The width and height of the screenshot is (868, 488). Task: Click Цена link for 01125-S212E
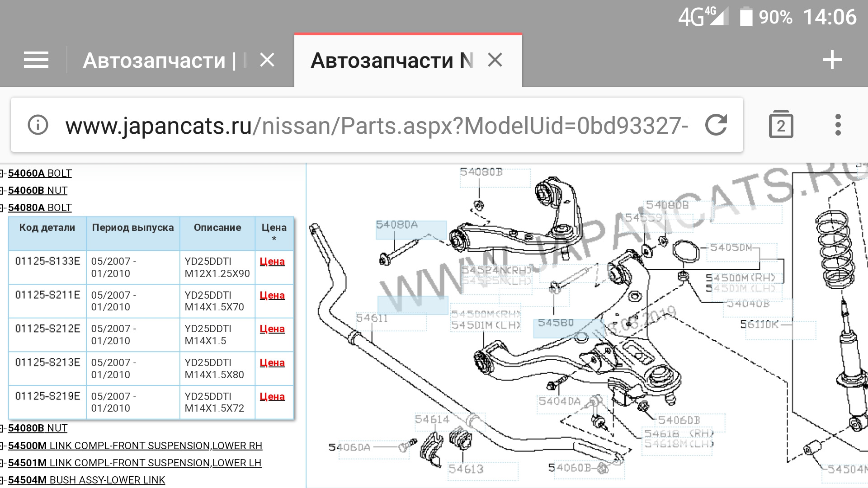272,328
